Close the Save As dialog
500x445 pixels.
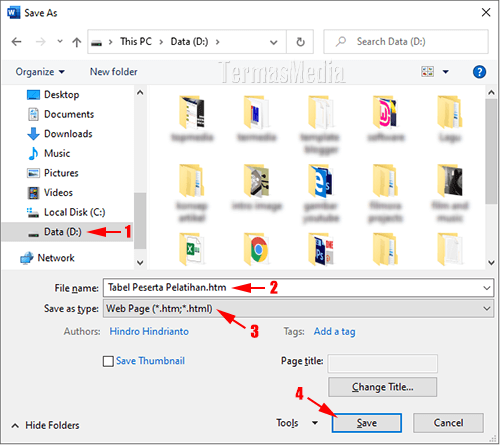pyautogui.click(x=486, y=13)
